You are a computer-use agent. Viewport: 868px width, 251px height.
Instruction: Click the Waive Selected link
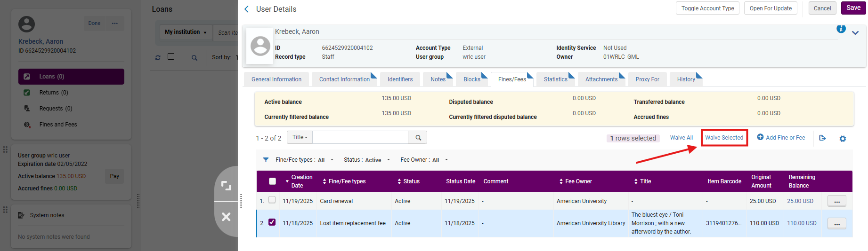point(724,138)
